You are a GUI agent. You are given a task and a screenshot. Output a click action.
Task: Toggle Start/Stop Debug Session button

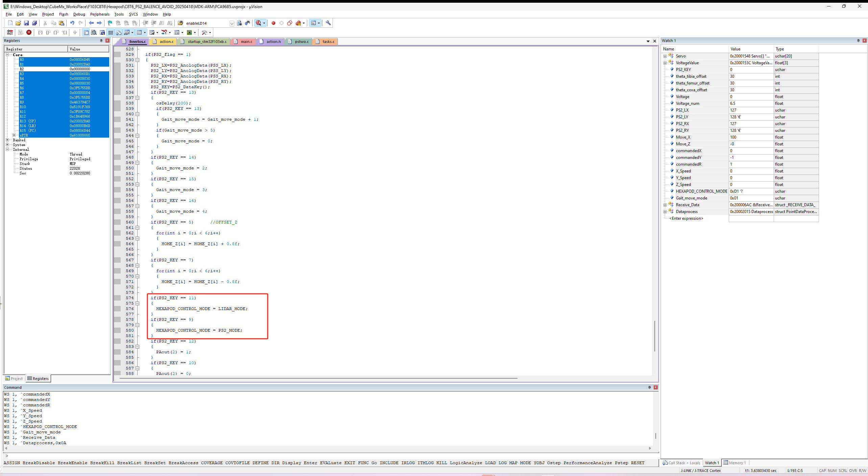coord(259,23)
